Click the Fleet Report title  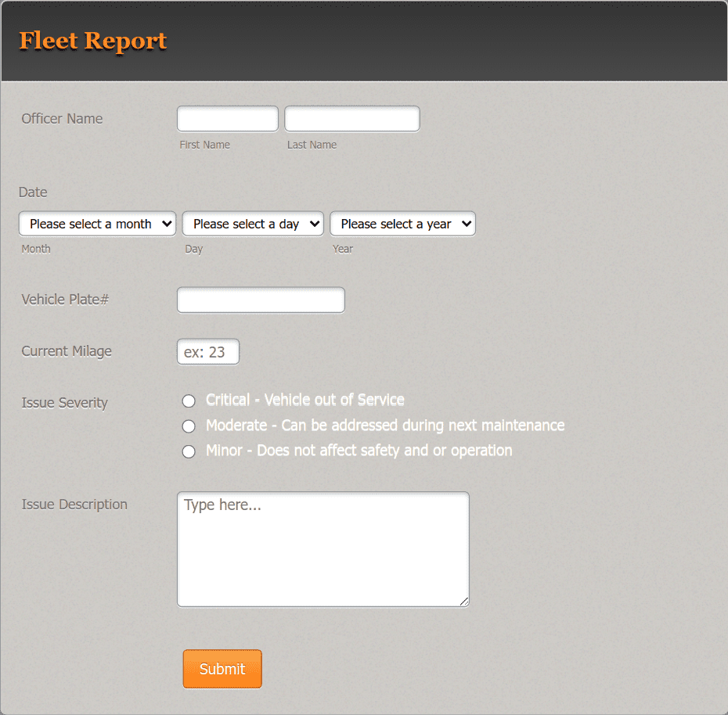92,41
